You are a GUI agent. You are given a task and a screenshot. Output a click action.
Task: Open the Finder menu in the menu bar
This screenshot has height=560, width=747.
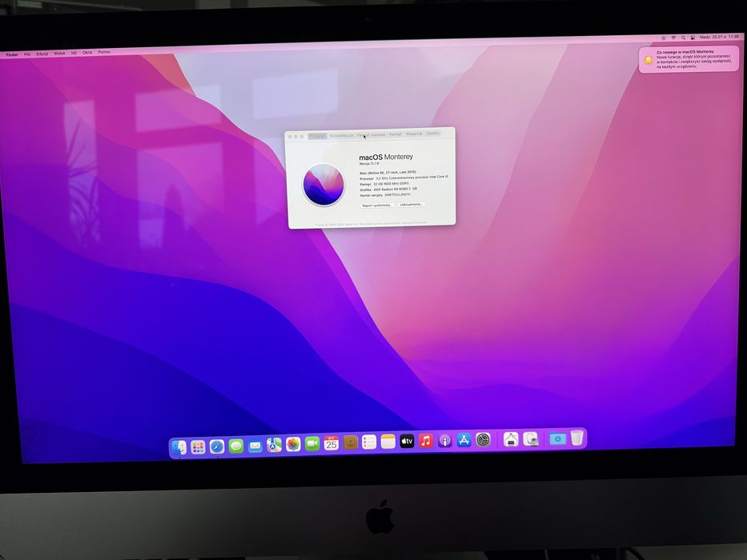12,54
